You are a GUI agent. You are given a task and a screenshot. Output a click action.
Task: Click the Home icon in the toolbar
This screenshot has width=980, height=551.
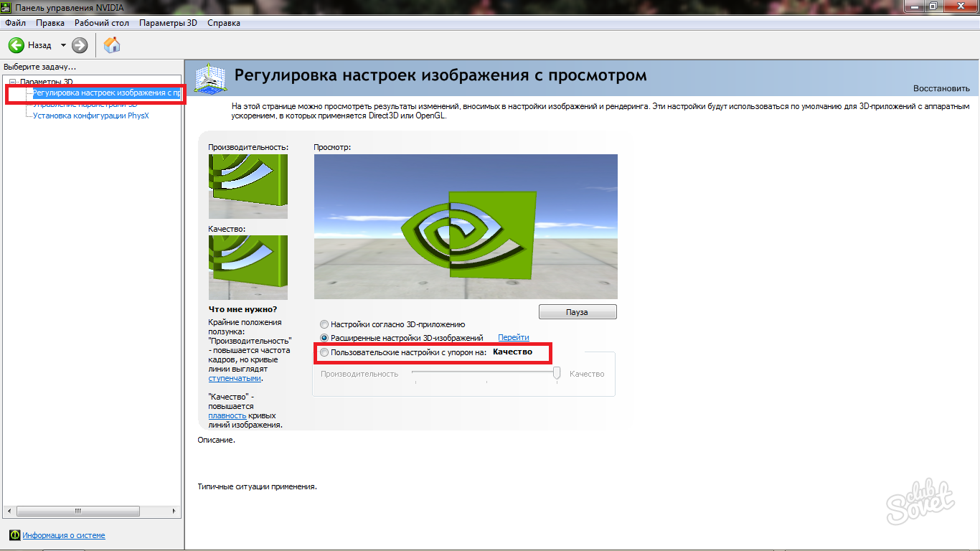112,45
